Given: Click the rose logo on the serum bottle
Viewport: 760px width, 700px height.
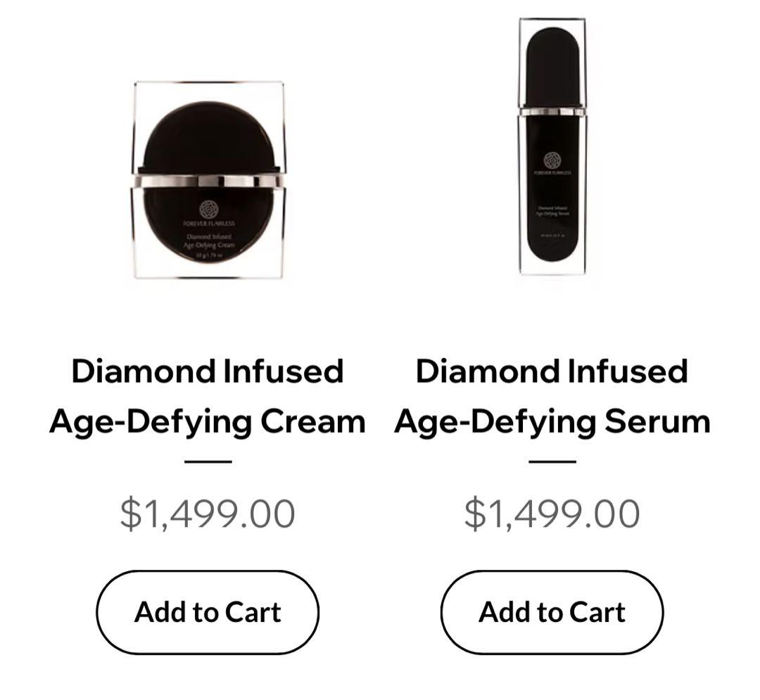Looking at the screenshot, I should pos(552,159).
